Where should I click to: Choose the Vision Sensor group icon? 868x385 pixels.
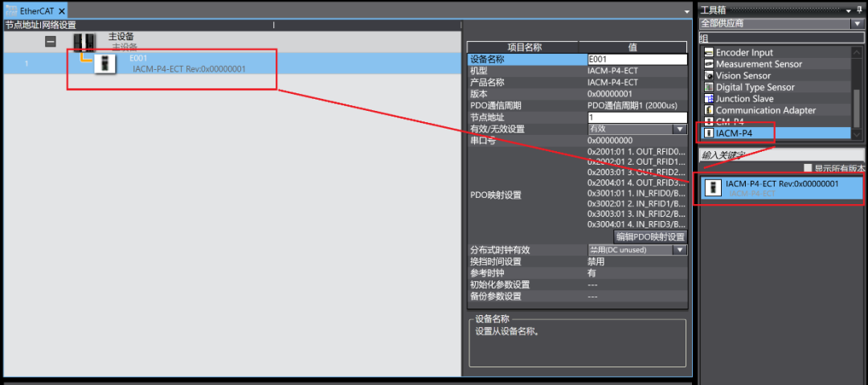tap(709, 76)
